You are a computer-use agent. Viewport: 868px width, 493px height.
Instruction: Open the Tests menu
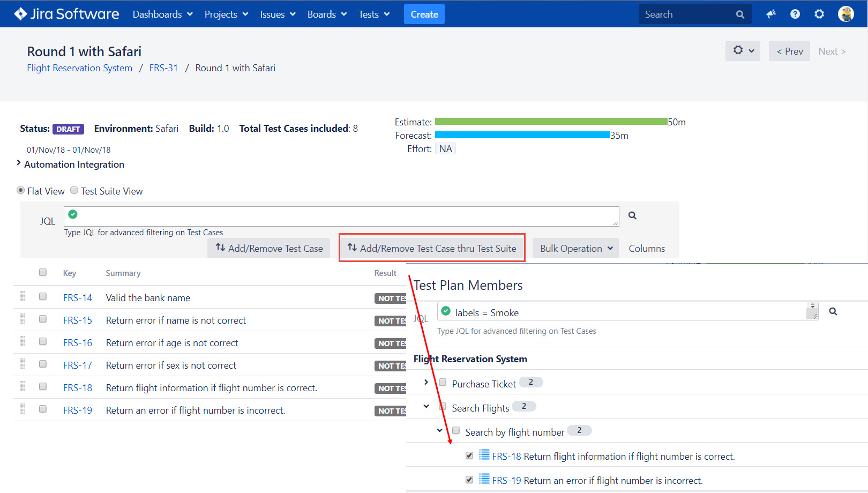374,14
